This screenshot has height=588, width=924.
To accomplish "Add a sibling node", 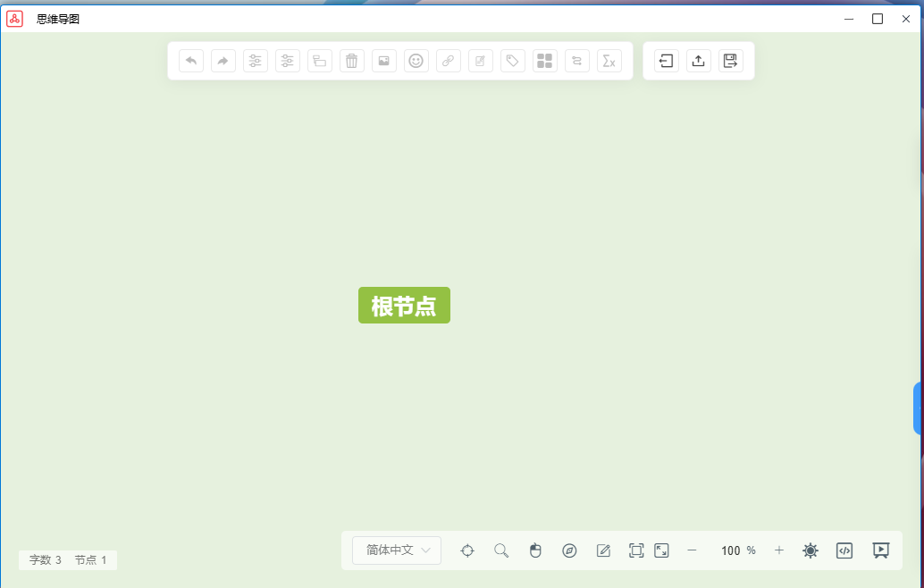I will click(255, 61).
